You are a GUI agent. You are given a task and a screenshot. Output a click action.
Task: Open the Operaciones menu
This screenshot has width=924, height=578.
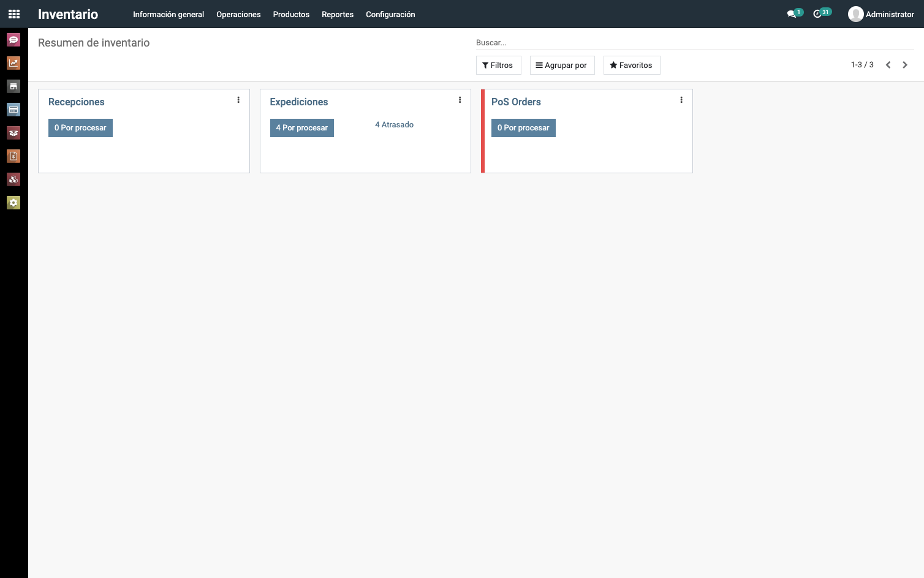coord(238,15)
